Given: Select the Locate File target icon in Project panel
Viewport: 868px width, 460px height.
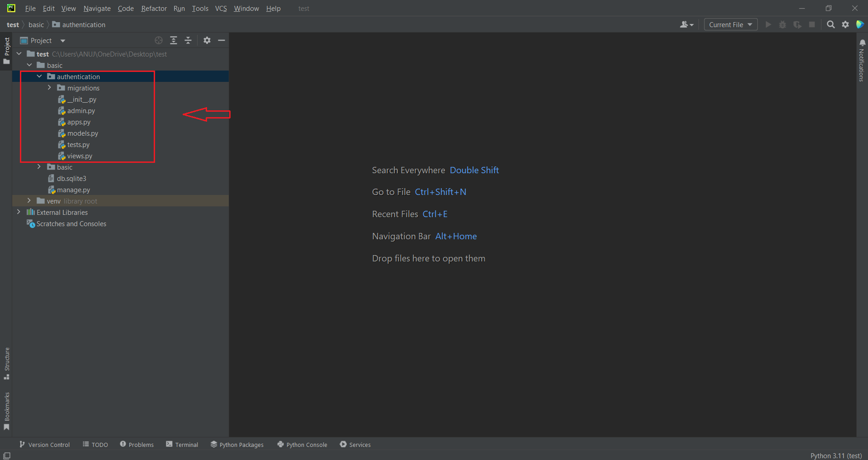Looking at the screenshot, I should tap(158, 40).
